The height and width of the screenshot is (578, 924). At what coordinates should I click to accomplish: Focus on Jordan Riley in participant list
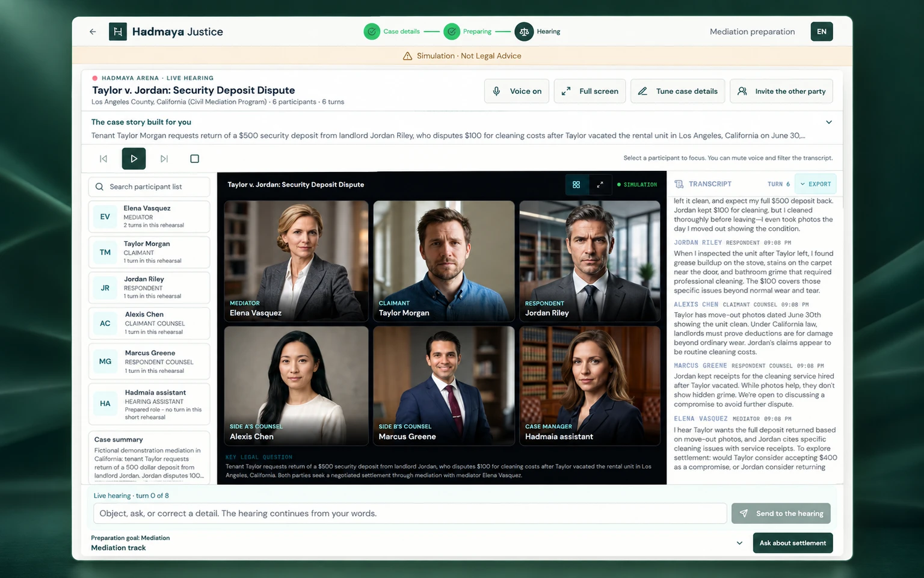[x=149, y=287]
